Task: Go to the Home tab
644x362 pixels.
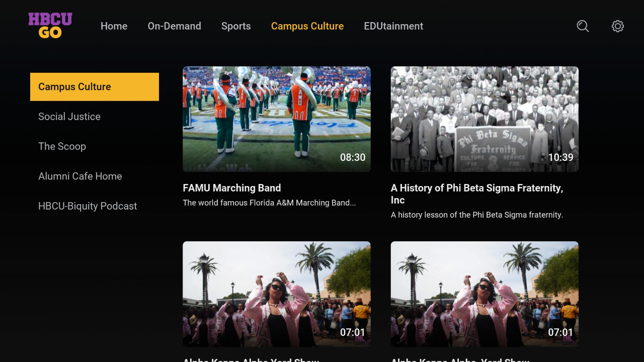Action: [114, 26]
